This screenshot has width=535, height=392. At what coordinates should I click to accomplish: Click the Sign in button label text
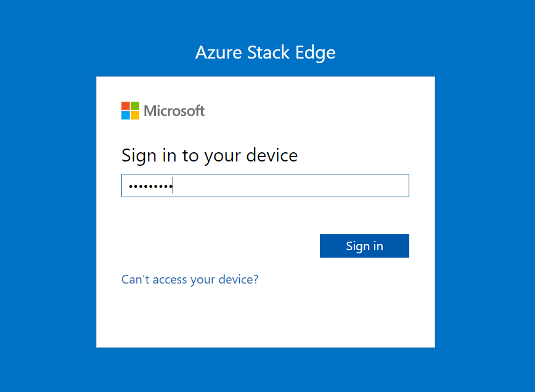click(364, 245)
